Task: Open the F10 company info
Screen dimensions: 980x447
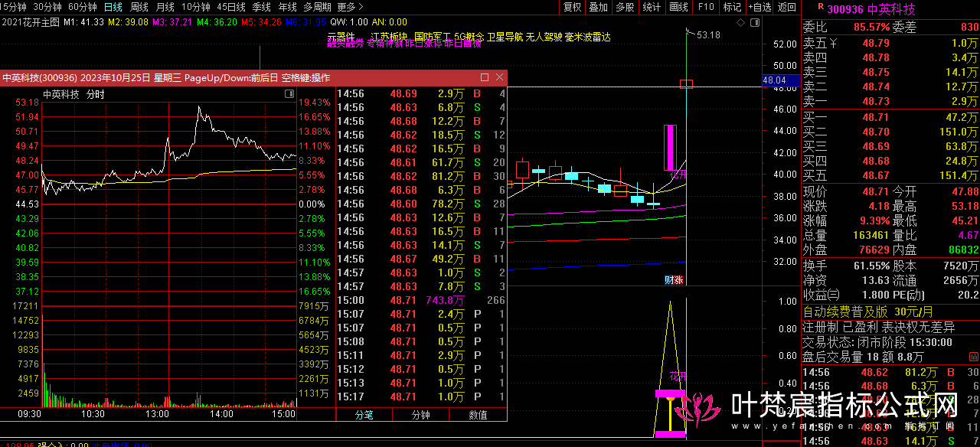Action: (706, 7)
